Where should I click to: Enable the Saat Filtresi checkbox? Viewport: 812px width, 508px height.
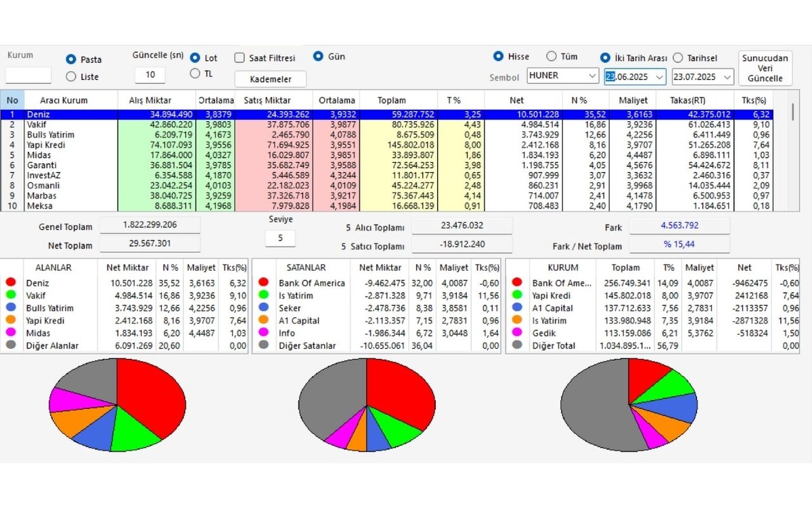240,58
